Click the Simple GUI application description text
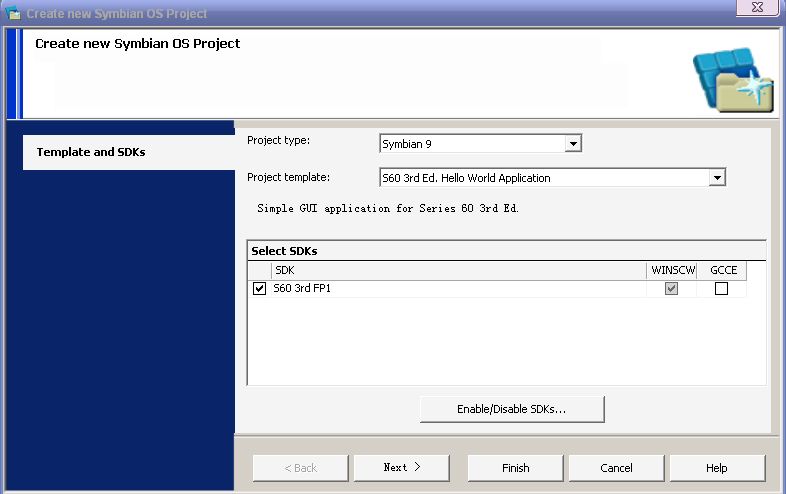786x494 pixels. 388,208
